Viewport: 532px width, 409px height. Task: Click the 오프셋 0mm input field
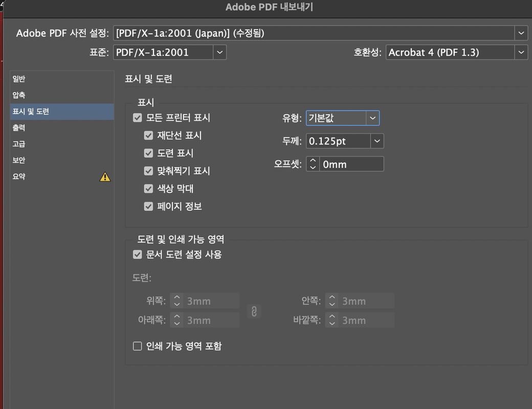(x=351, y=164)
